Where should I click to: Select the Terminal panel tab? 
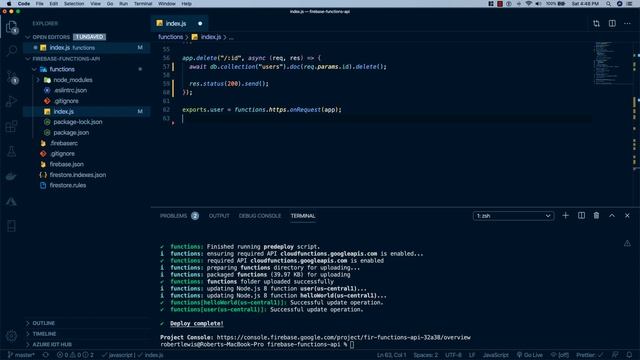[303, 216]
